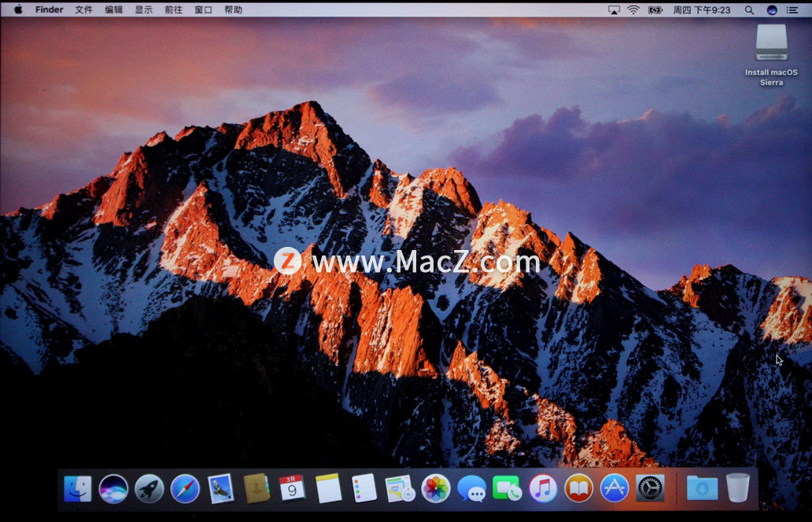Open Contacts book icon

(257, 489)
